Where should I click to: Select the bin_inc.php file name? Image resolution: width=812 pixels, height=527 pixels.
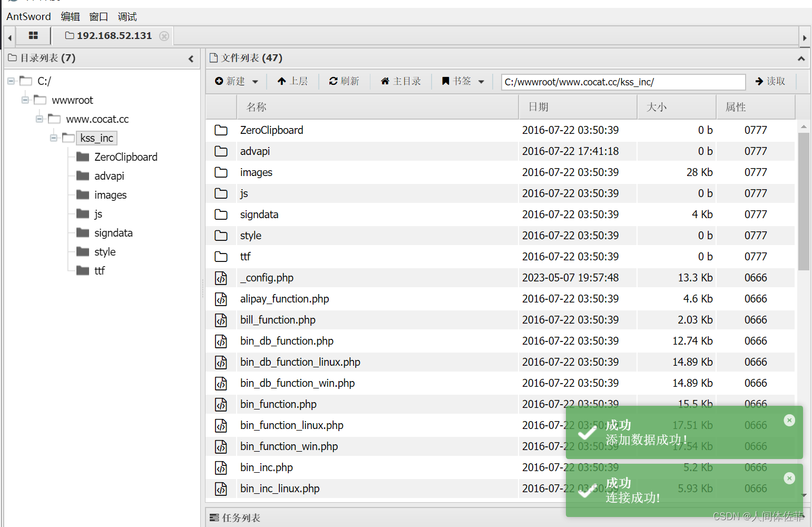267,467
